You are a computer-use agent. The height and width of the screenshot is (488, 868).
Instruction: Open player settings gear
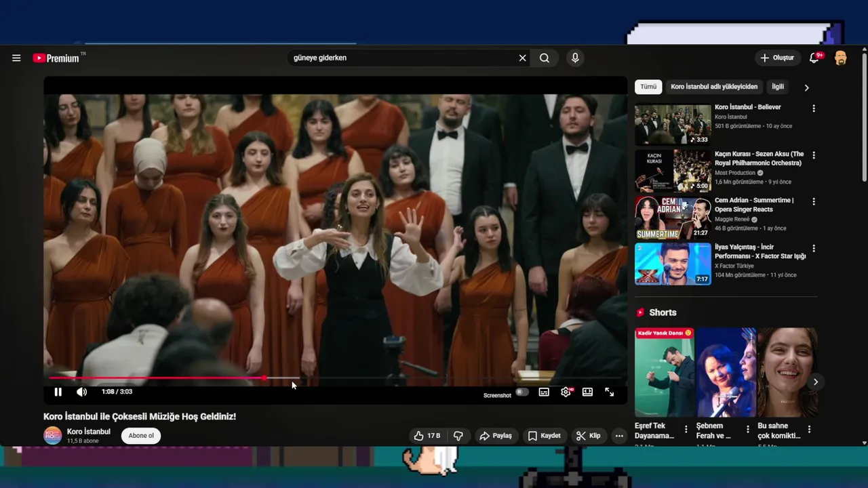click(x=566, y=392)
